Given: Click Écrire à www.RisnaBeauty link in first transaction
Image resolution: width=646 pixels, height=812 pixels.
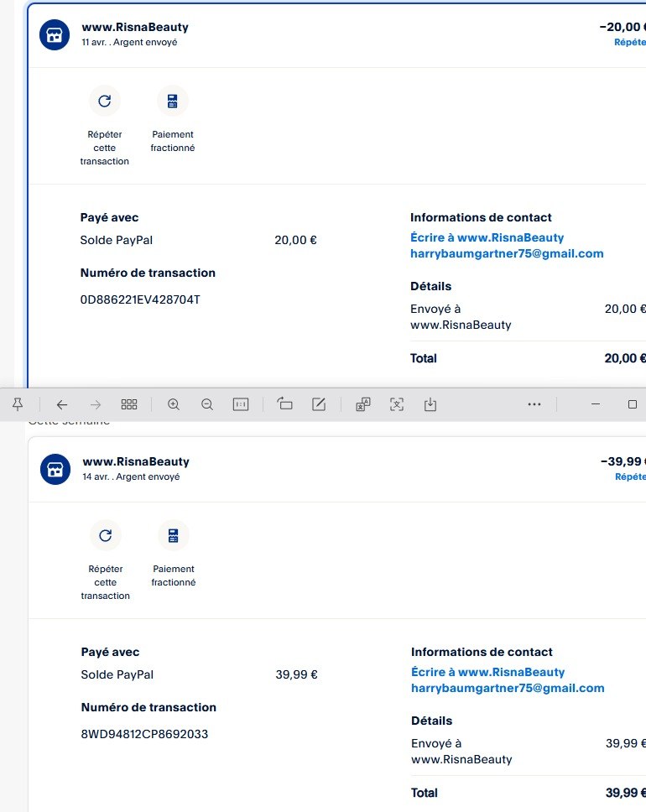Looking at the screenshot, I should pyautogui.click(x=487, y=237).
